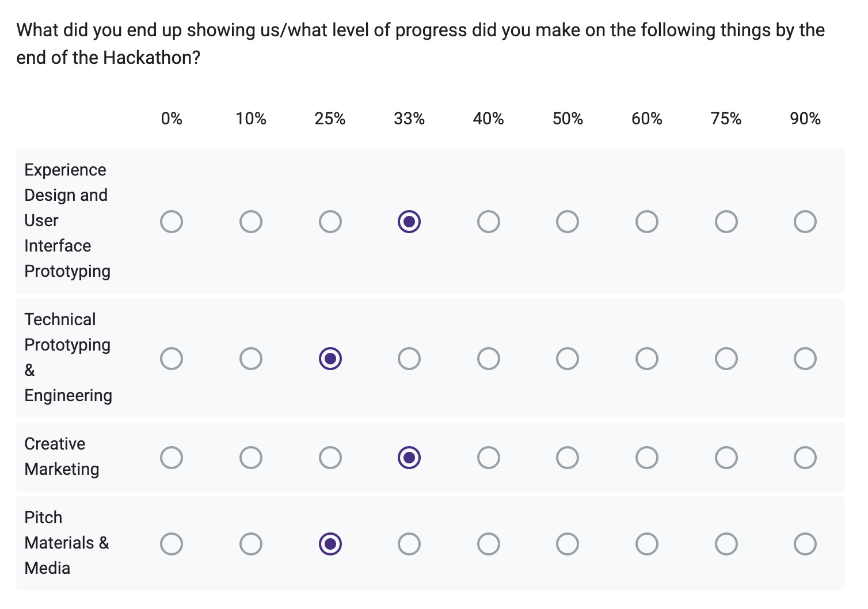Set Creative Marketing to 0%
The image size is (868, 609).
(172, 458)
